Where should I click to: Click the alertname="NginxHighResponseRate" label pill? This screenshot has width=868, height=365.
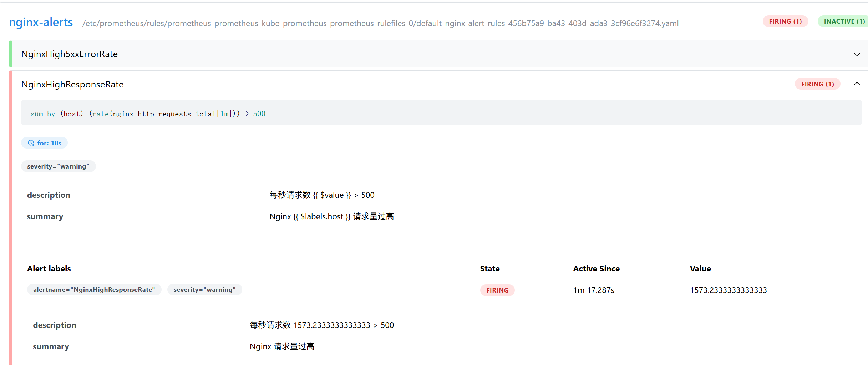pyautogui.click(x=94, y=290)
